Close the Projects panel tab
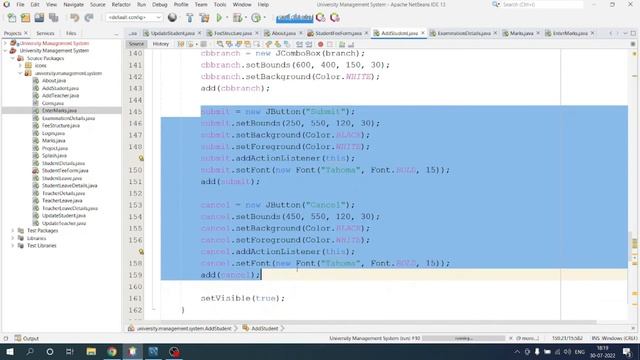Screen dimensions: 640x360 point(26,33)
